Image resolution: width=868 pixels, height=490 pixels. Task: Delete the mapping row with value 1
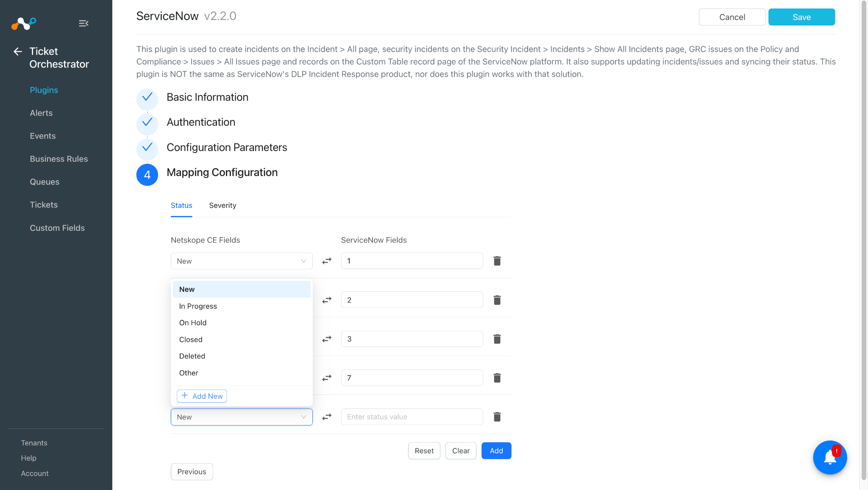point(497,261)
